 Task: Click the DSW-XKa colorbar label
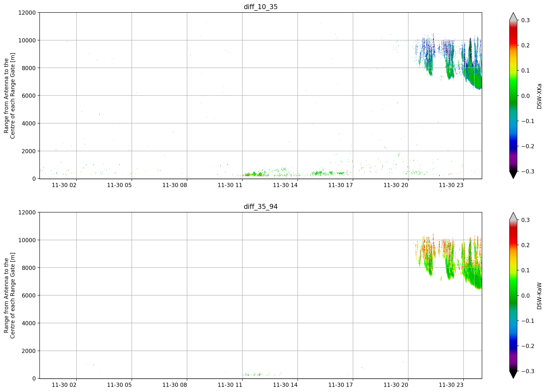(539, 96)
